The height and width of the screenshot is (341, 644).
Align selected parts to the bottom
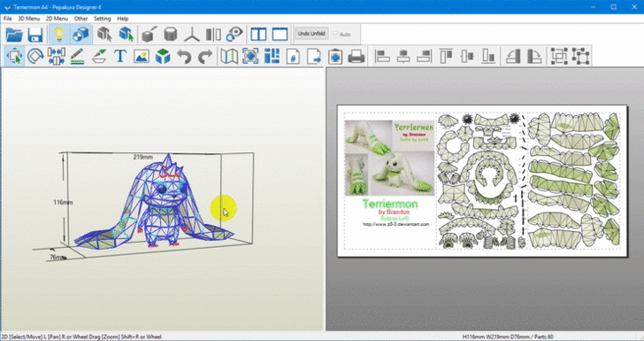[488, 57]
